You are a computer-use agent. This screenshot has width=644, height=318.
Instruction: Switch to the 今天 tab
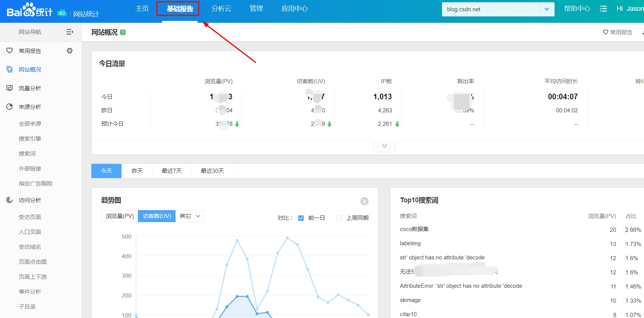[x=107, y=171]
